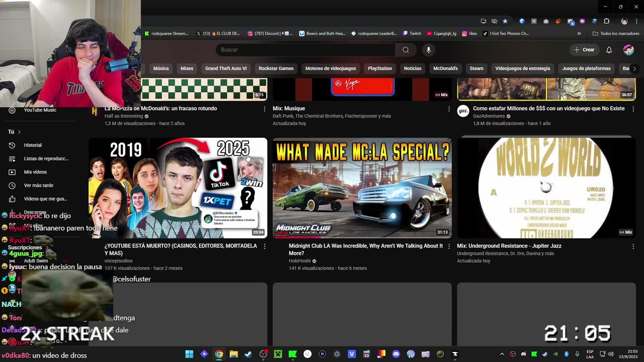Click the bookmark star in address bar
644x362 pixels.
click(505, 21)
